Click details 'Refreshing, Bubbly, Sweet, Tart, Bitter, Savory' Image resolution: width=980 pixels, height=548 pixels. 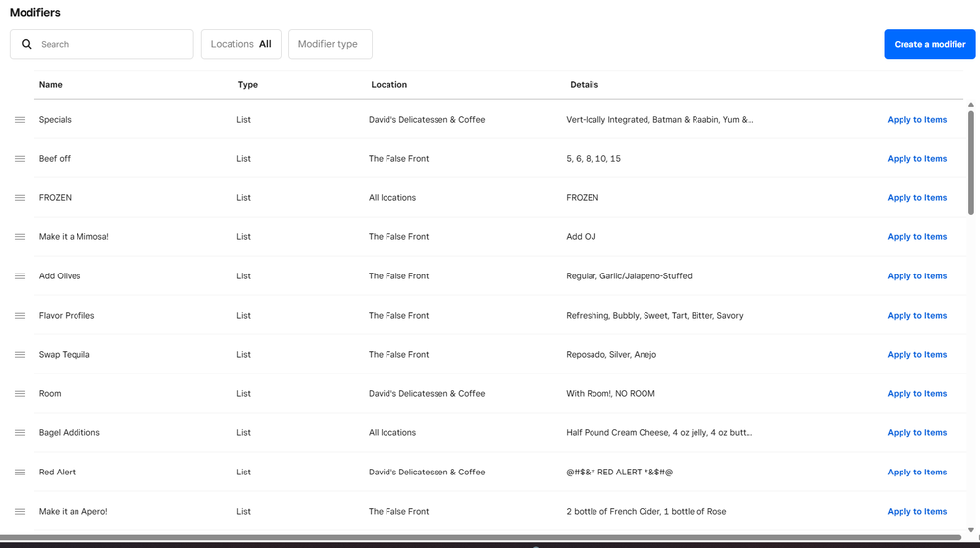[654, 316]
